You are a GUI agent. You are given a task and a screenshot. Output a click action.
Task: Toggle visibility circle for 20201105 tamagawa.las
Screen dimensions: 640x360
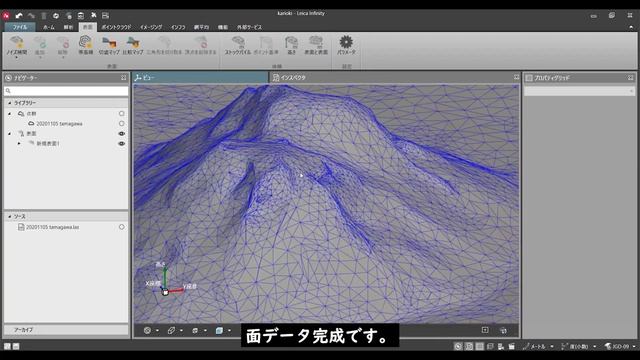[x=122, y=227]
